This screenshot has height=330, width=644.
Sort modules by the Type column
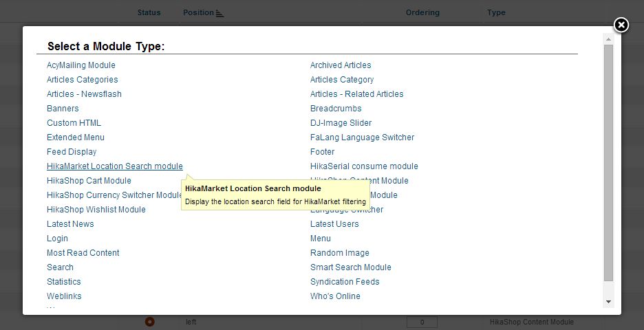(496, 13)
